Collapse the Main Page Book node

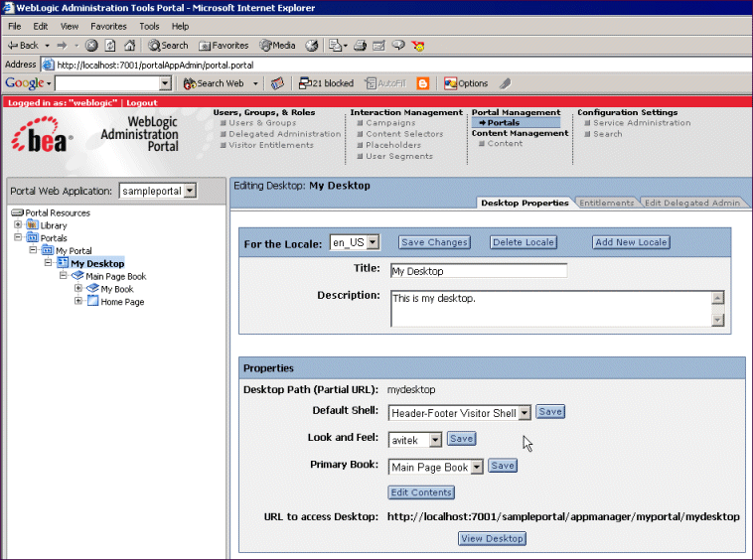click(x=63, y=275)
